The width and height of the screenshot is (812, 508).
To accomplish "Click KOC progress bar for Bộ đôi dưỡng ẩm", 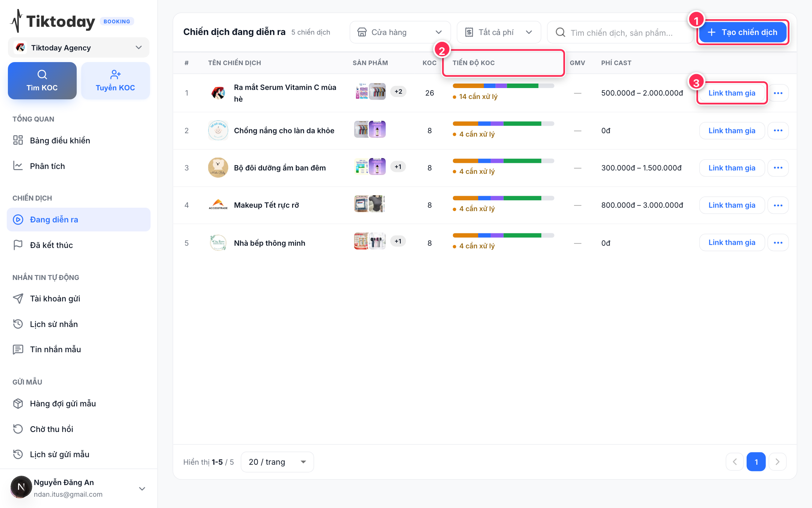I will point(503,161).
